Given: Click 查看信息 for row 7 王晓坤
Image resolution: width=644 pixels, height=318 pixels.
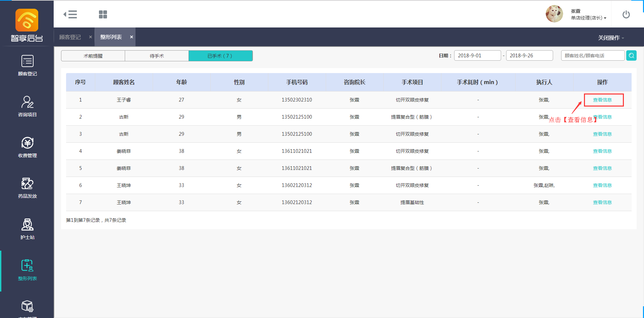Looking at the screenshot, I should tap(602, 202).
